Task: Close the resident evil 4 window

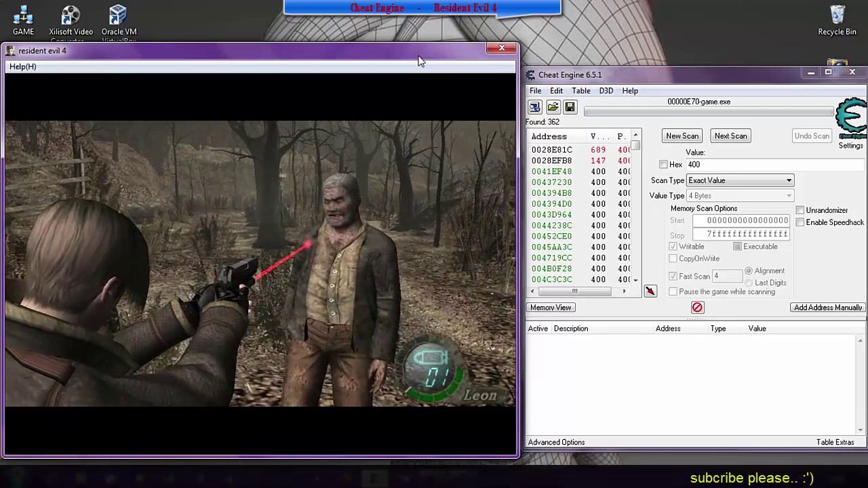Action: (501, 48)
